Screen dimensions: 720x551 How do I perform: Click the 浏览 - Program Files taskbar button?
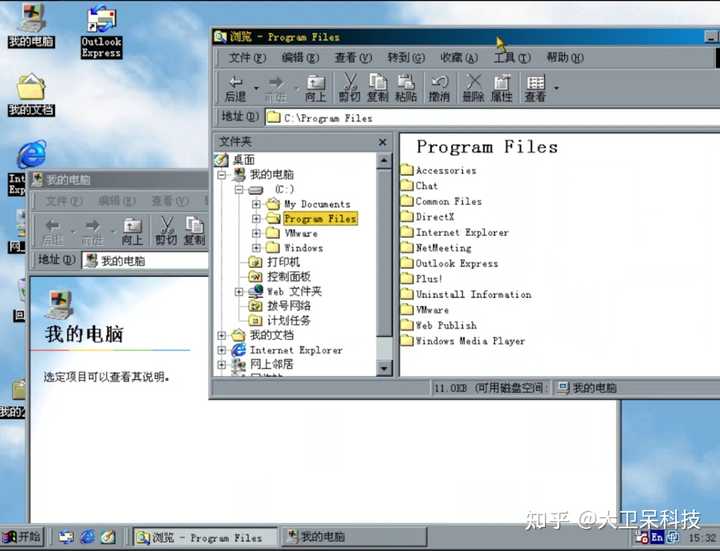point(205,537)
